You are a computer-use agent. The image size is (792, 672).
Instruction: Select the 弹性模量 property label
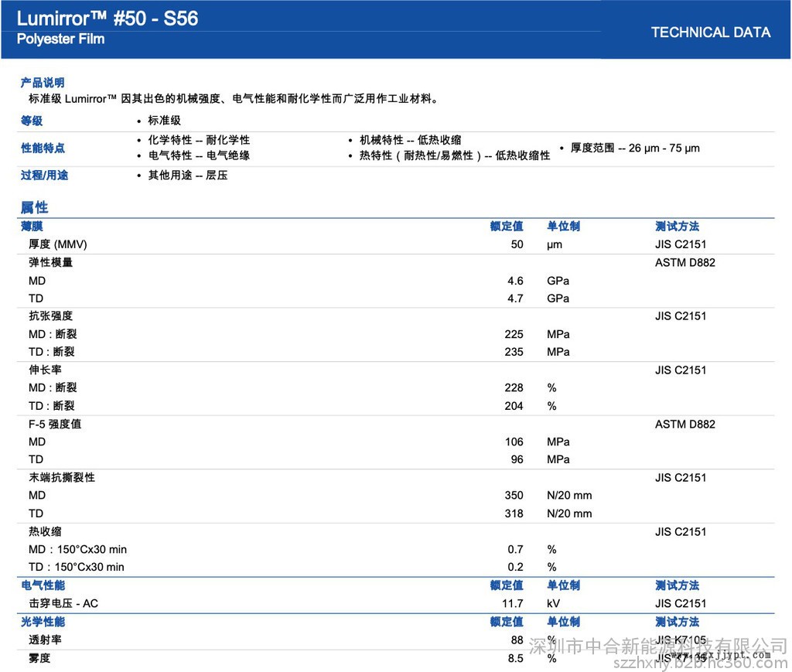50,262
